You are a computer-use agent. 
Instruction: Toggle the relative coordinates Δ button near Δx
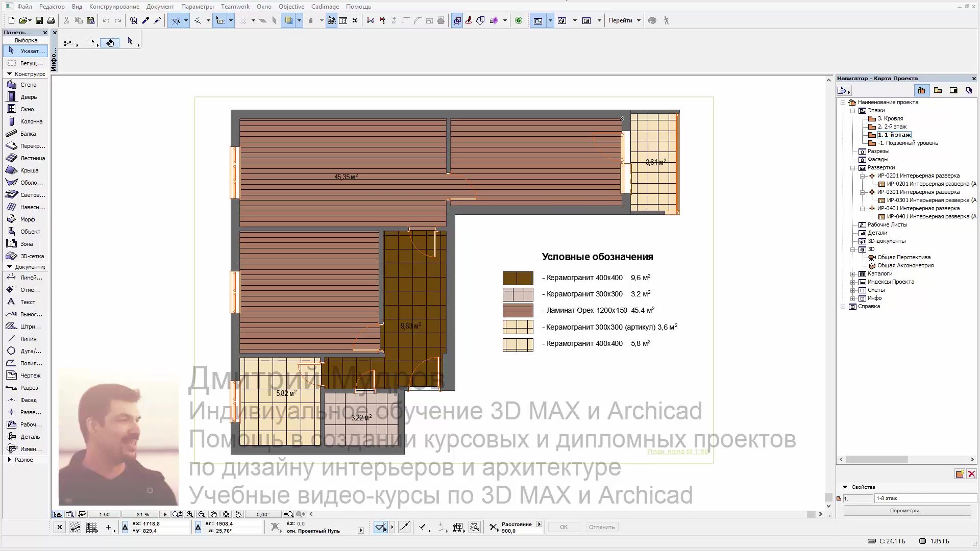pyautogui.click(x=125, y=528)
